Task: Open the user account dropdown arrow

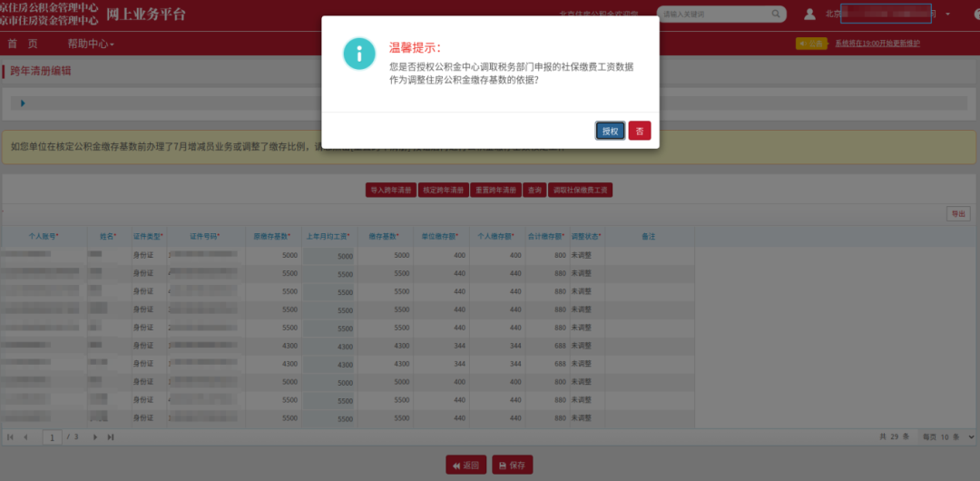Action: [x=947, y=14]
